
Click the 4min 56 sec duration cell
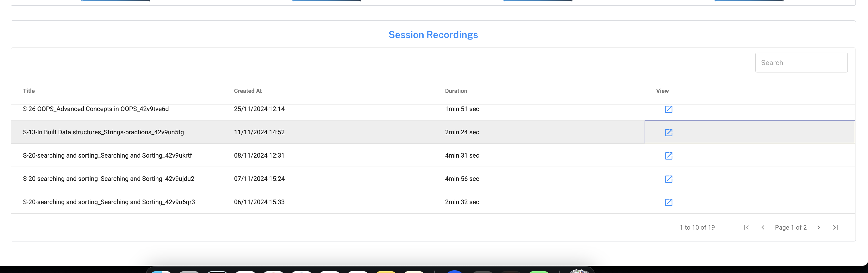coord(462,179)
